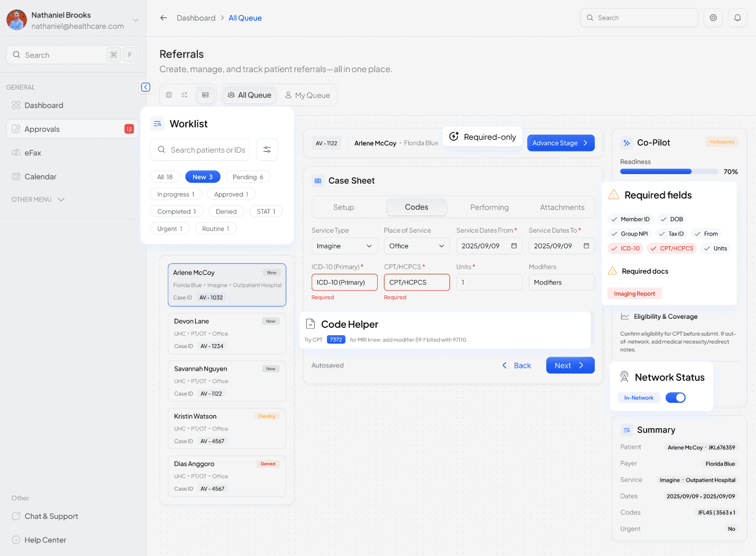The width and height of the screenshot is (756, 556).
Task: Collapse the sidebar with the chevron icon
Action: coord(145,87)
